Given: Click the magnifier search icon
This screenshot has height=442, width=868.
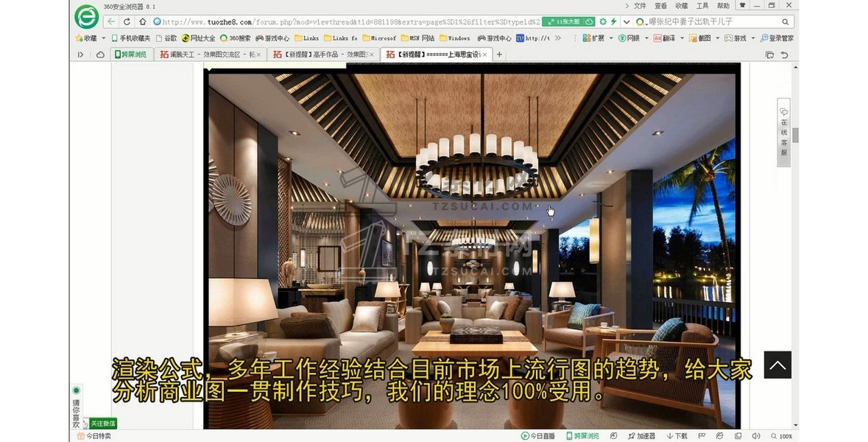Looking at the screenshot, I should (x=785, y=21).
